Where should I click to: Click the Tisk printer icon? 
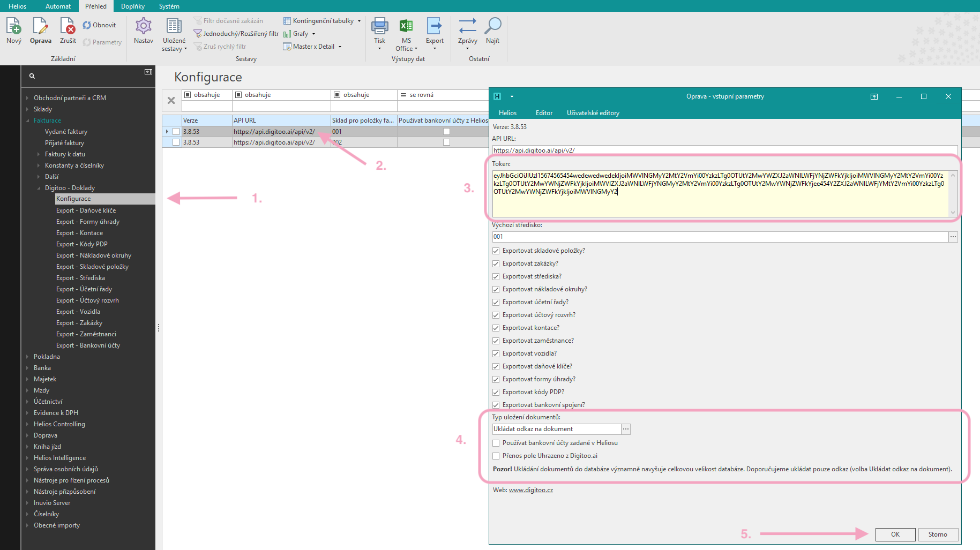(x=380, y=26)
